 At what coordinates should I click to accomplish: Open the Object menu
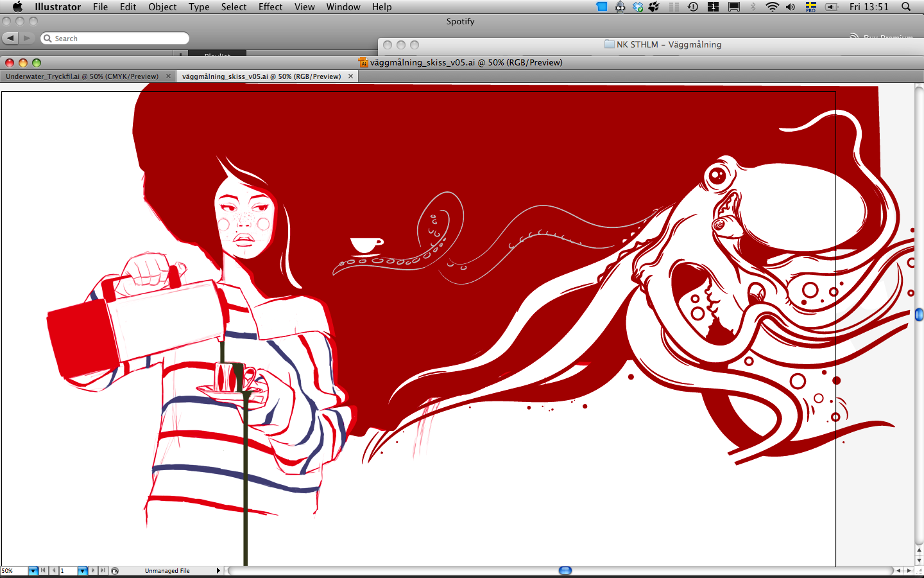click(162, 7)
